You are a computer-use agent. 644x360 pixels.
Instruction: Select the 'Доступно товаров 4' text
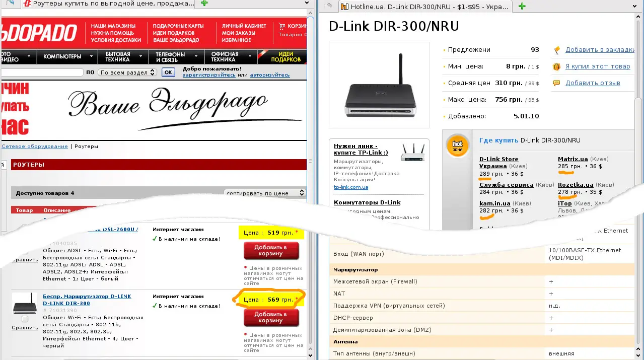(45, 193)
